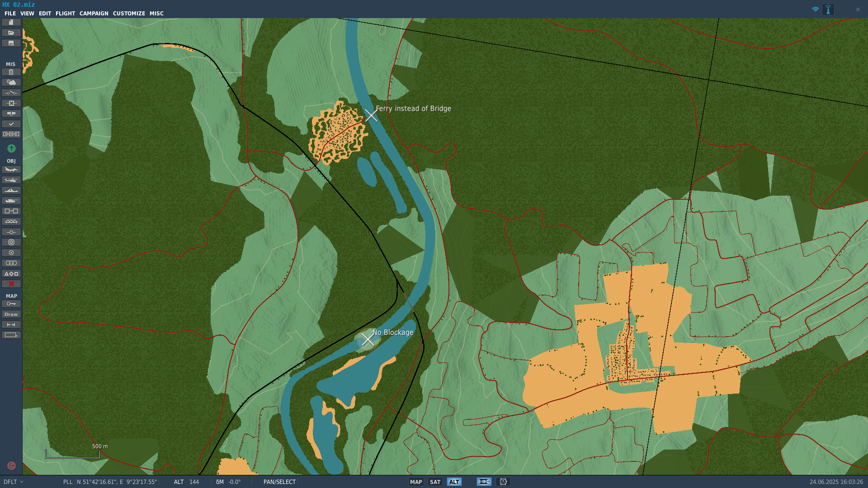Screen dimensions: 868x488
Task: Click the date-time 24.06.2025 16:03:26
Action: click(x=836, y=482)
